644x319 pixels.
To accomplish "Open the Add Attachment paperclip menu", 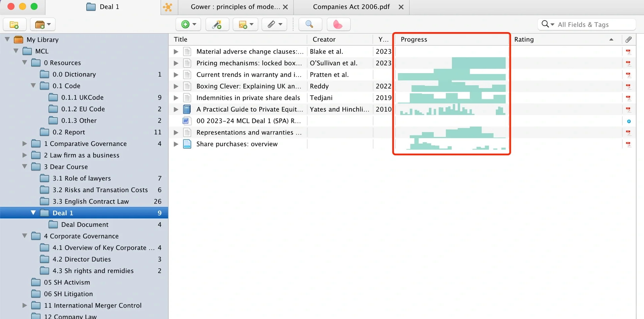I will coord(274,24).
